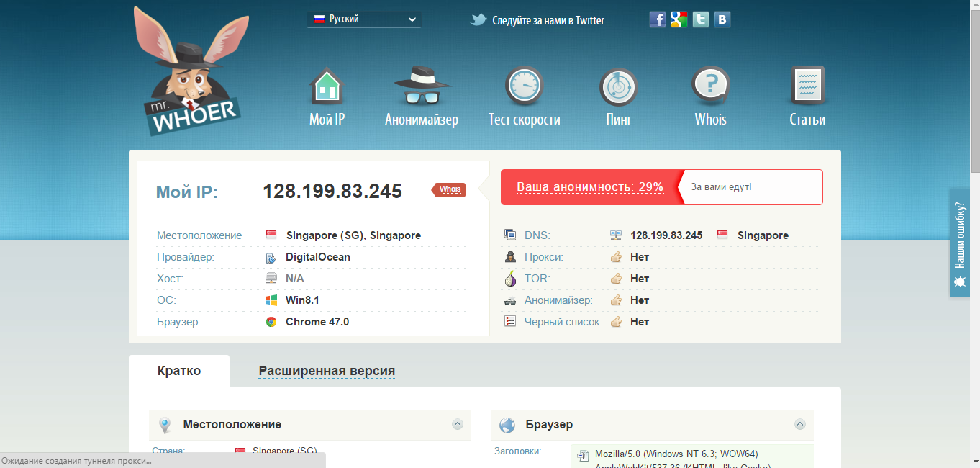This screenshot has height=468, width=980.
Task: Click the Mozilla/5.0 user agent header text
Action: [676, 454]
